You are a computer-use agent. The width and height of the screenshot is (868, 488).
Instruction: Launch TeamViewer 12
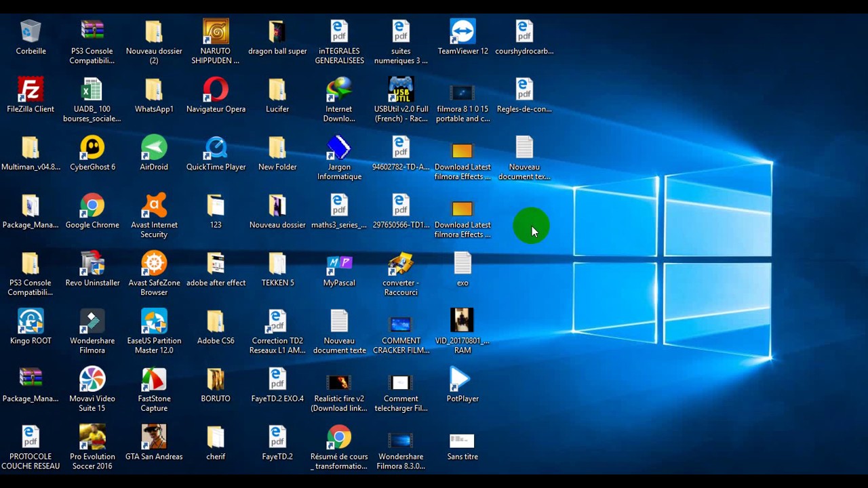tap(462, 32)
